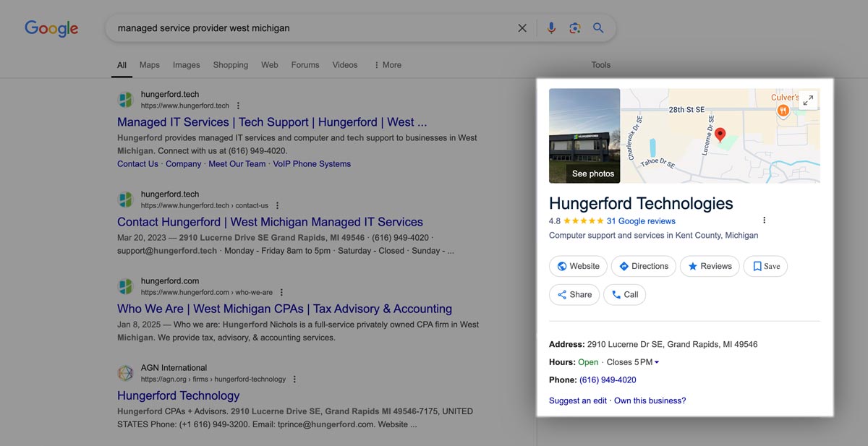Click the URL https://www.hungerford.tech under first result
This screenshot has height=446, width=868.
click(185, 106)
